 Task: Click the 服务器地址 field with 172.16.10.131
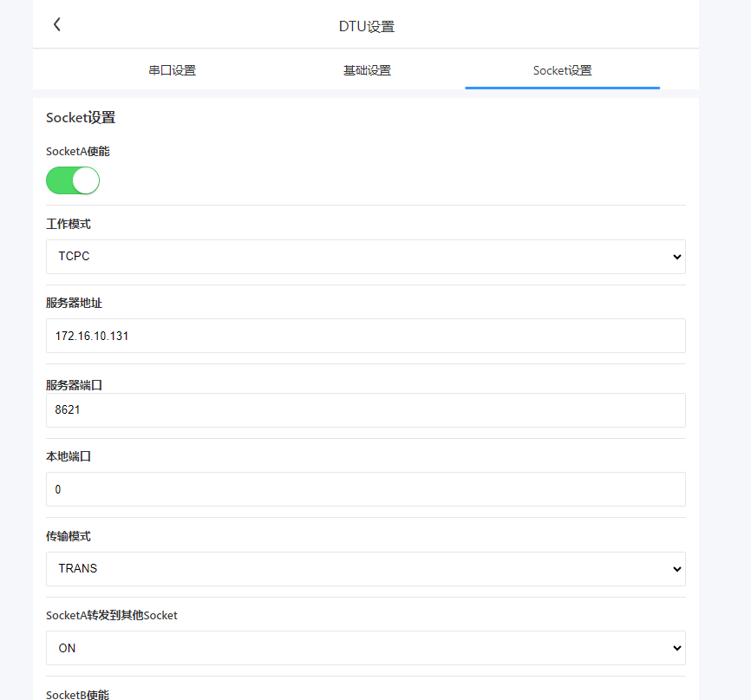365,336
